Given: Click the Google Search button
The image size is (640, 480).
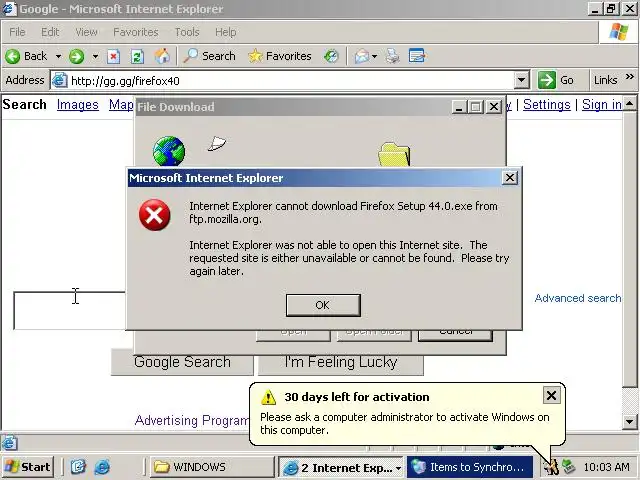Looking at the screenshot, I should tap(182, 362).
